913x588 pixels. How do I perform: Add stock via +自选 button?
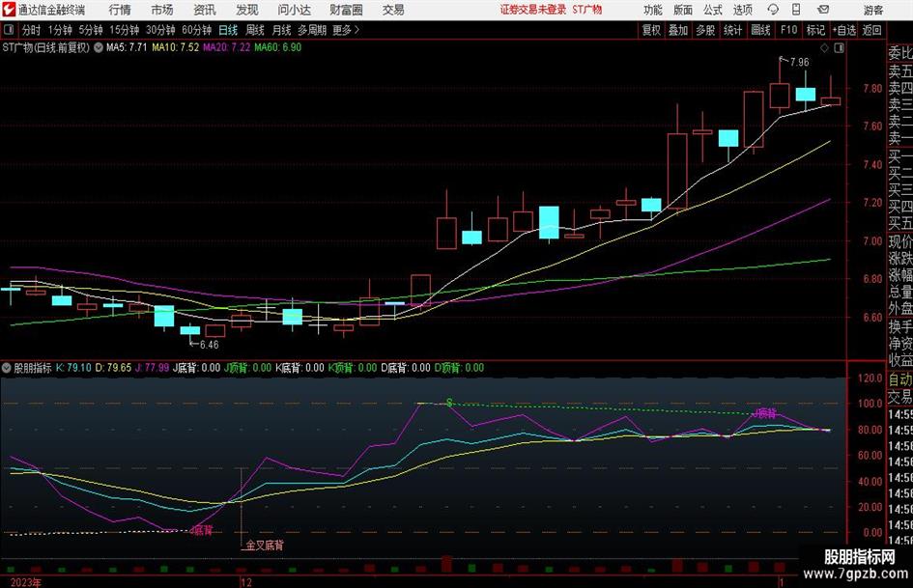coord(843,30)
